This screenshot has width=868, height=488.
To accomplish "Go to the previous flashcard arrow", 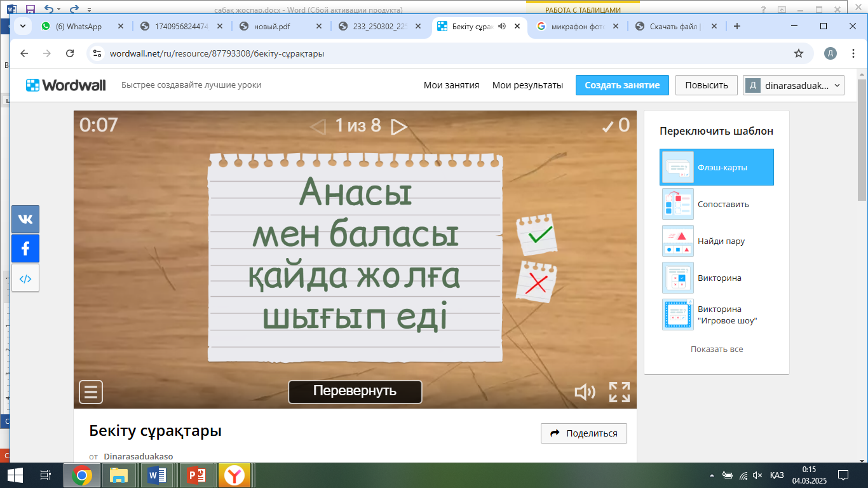I will click(317, 126).
